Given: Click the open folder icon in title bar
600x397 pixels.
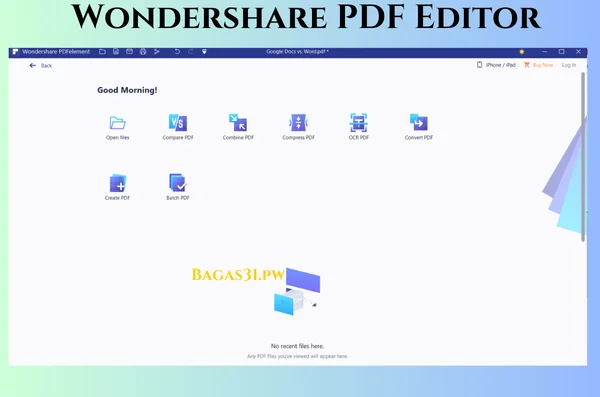Looking at the screenshot, I should [x=102, y=52].
